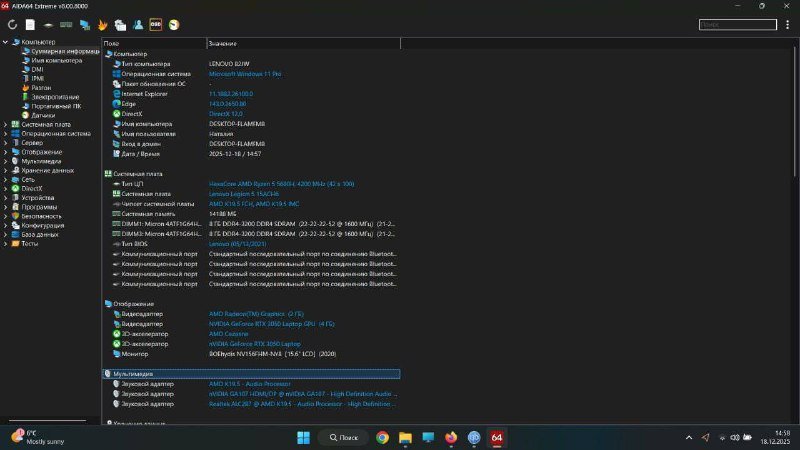Click the memory module toolbar icon
The image size is (800, 450).
66,24
